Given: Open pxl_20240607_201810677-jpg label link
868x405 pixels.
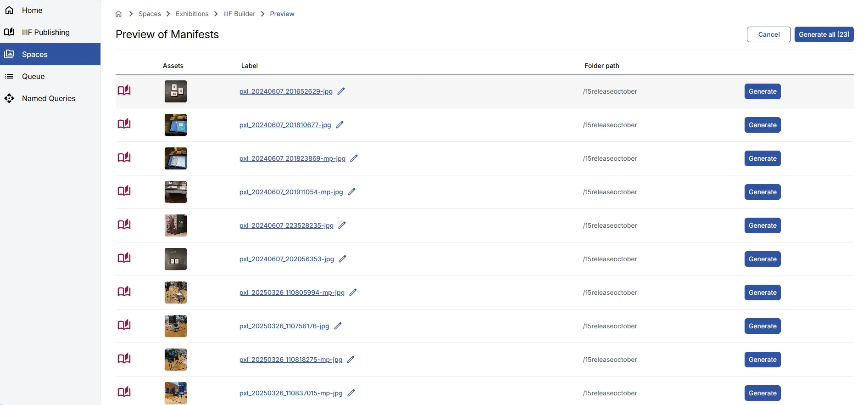Looking at the screenshot, I should point(285,125).
